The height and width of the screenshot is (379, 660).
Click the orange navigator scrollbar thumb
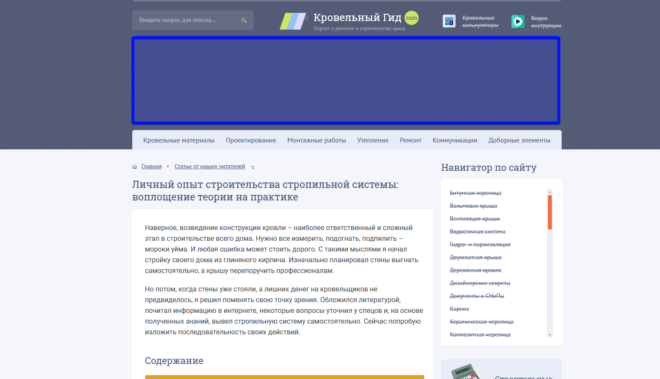(x=550, y=212)
